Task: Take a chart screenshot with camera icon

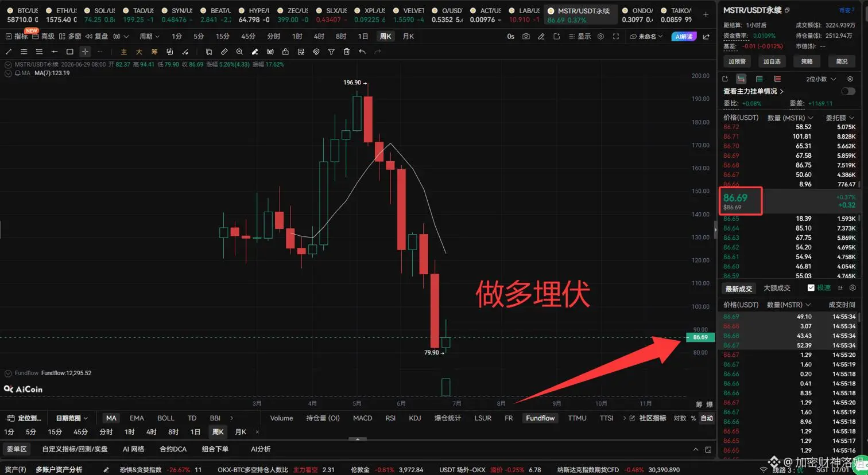Action: pyautogui.click(x=526, y=36)
